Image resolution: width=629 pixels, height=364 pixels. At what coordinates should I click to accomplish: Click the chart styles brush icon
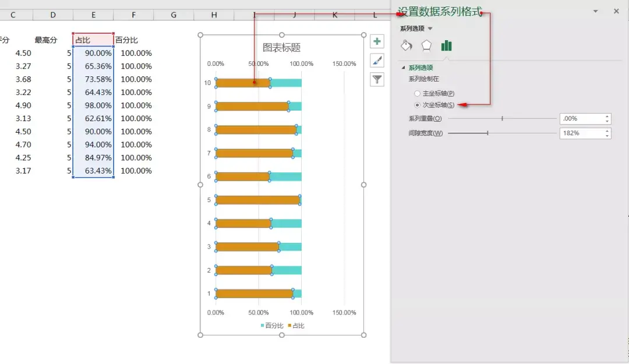(x=377, y=61)
